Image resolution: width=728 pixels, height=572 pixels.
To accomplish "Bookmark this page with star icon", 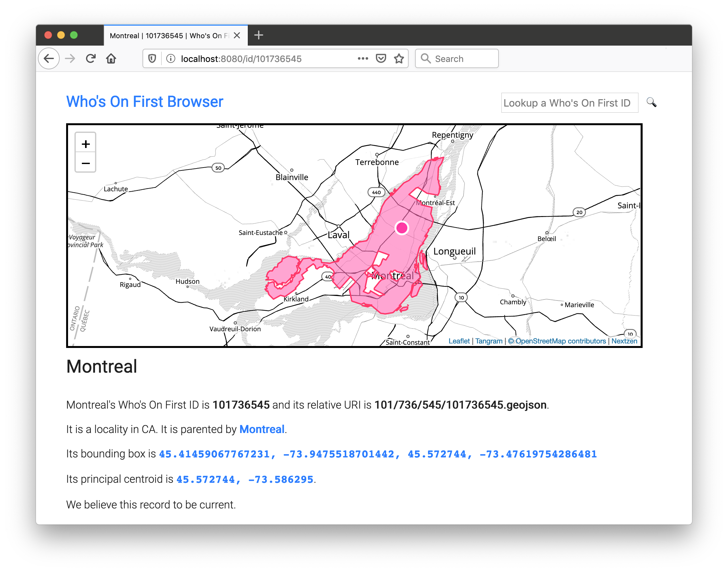I will pyautogui.click(x=399, y=59).
